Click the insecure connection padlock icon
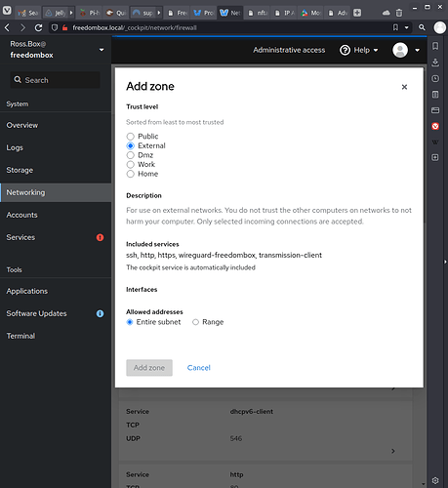Viewport: 448px width, 488px height. (x=65, y=28)
